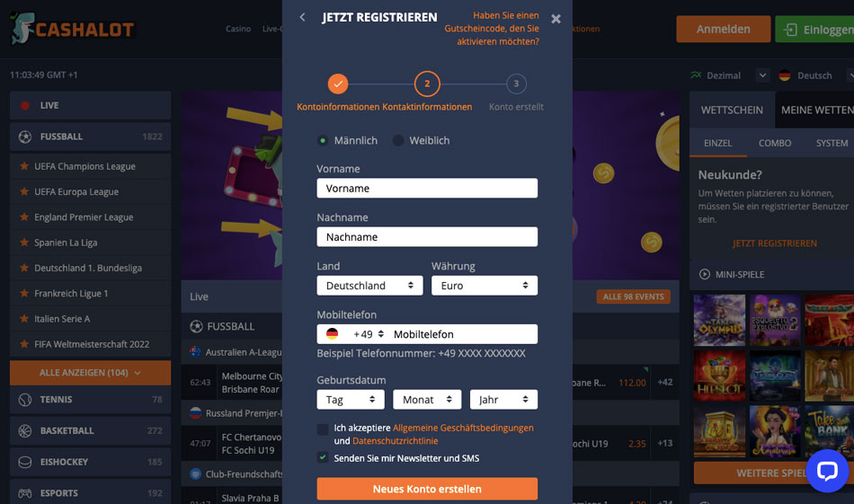Open the live chat bubble icon
The width and height of the screenshot is (854, 504).
tap(827, 471)
